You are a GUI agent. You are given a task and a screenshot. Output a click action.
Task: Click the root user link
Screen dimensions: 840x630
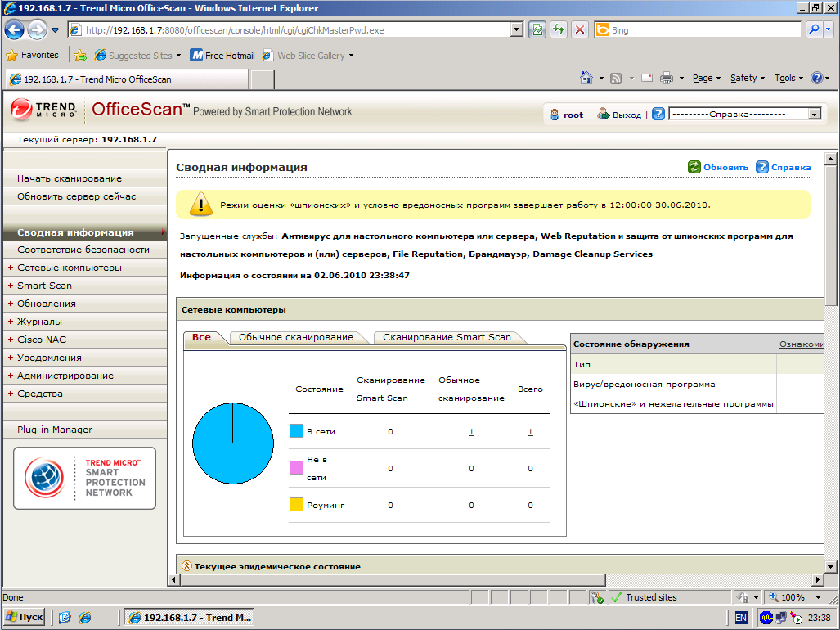573,115
